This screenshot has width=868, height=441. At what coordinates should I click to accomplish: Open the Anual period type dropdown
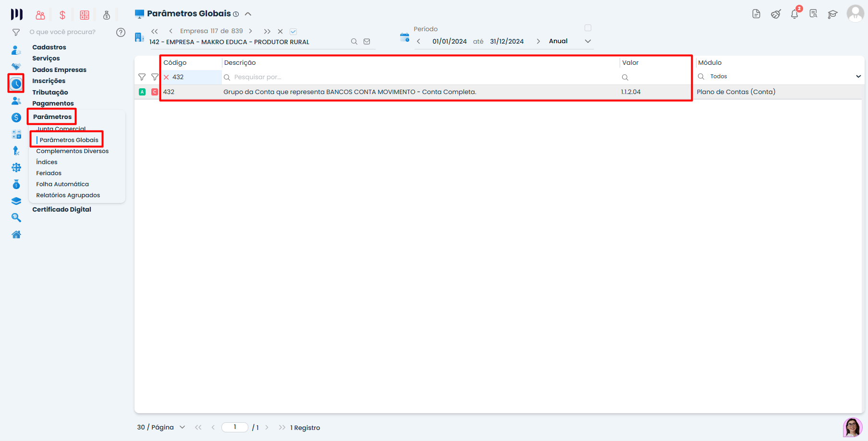tap(570, 41)
